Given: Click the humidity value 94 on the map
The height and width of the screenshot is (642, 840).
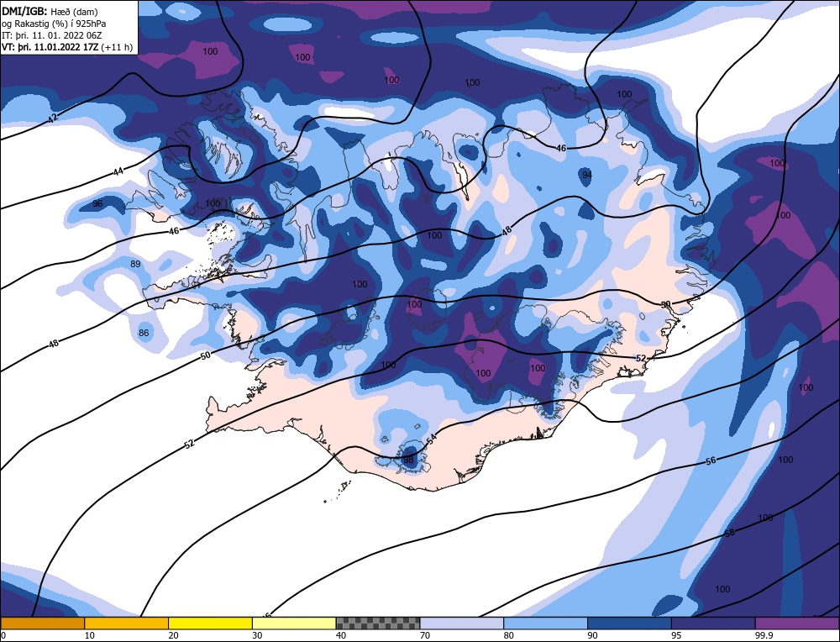Looking at the screenshot, I should (587, 175).
